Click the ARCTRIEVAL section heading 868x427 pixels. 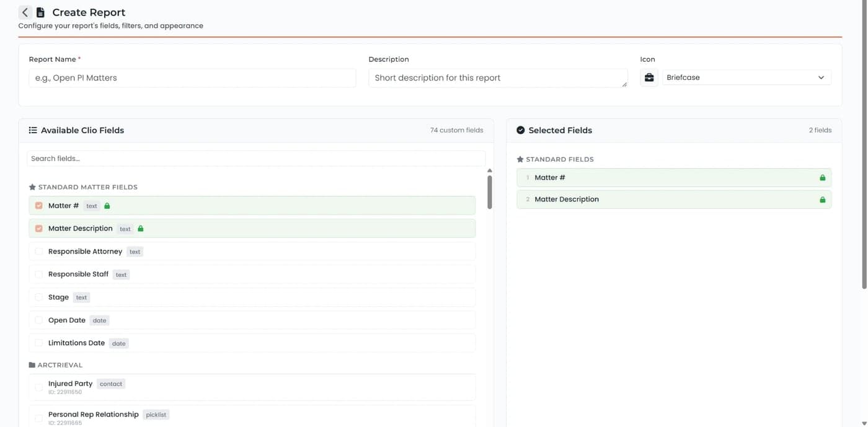(60, 365)
